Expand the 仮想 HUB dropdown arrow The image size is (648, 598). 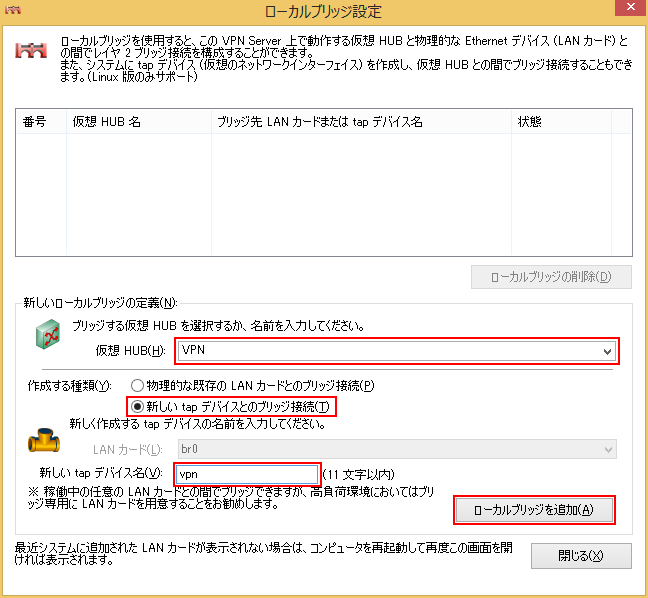click(607, 351)
